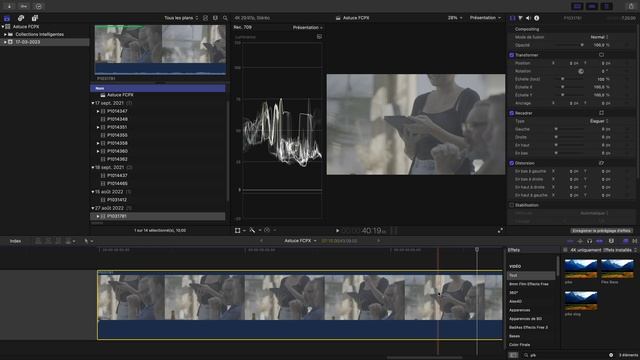640x360 pixels.
Task: Show the Audio inspector speaker icon
Action: click(x=529, y=18)
